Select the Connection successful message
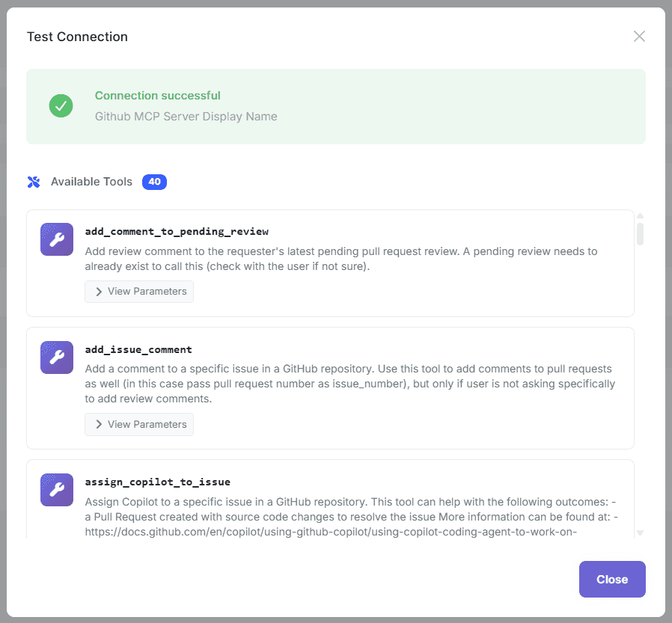This screenshot has height=623, width=672. tap(157, 95)
